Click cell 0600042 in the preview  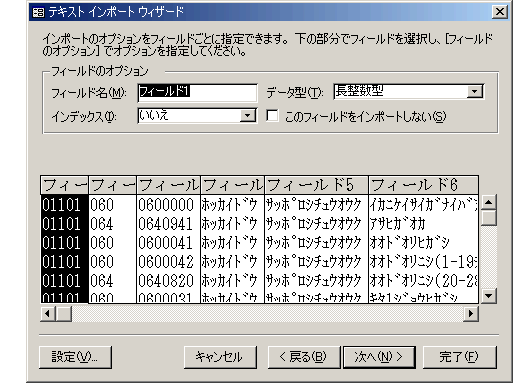[168, 262]
